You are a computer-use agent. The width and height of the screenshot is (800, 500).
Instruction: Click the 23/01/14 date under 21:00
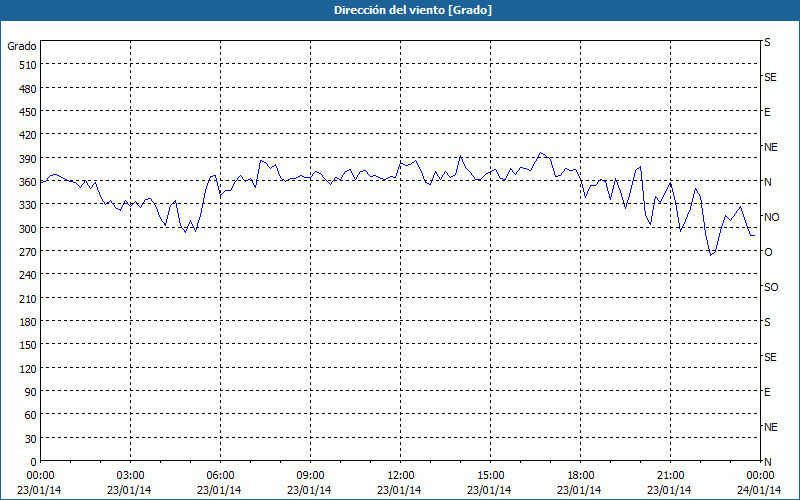[670, 490]
